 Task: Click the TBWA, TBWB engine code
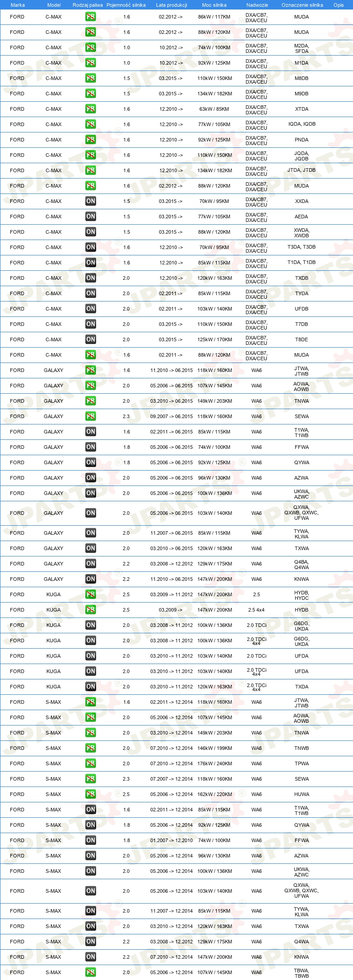[302, 973]
